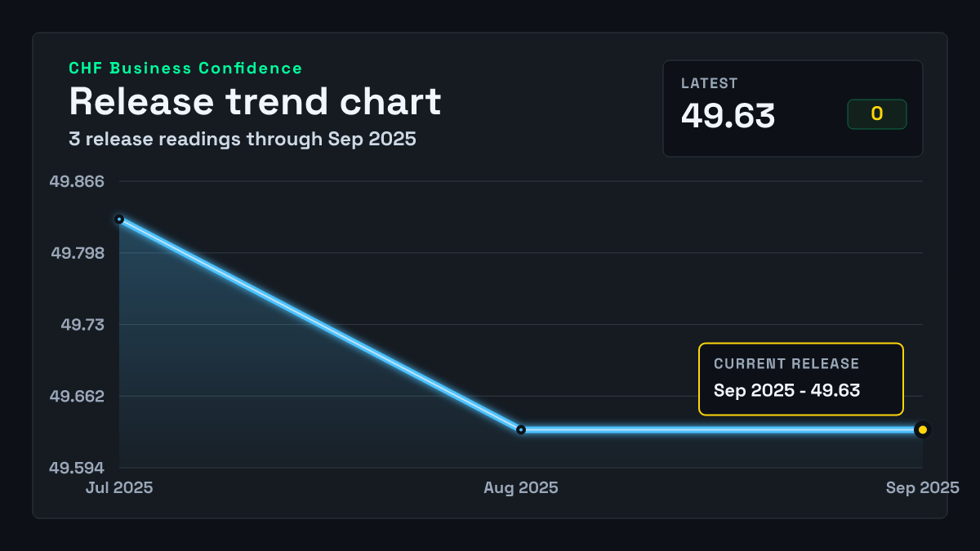Click the LATEST label in summary card

point(709,83)
